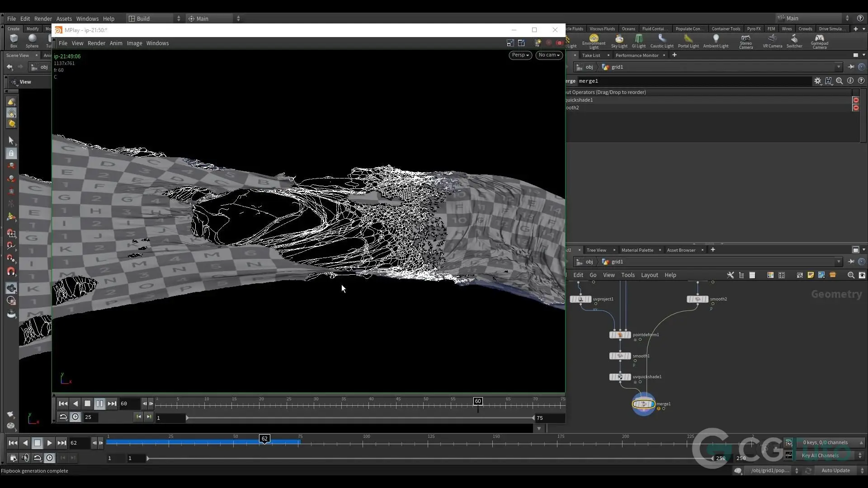Open the Persp viewport dropdown in MPlay
This screenshot has height=488, width=868.
tap(520, 55)
